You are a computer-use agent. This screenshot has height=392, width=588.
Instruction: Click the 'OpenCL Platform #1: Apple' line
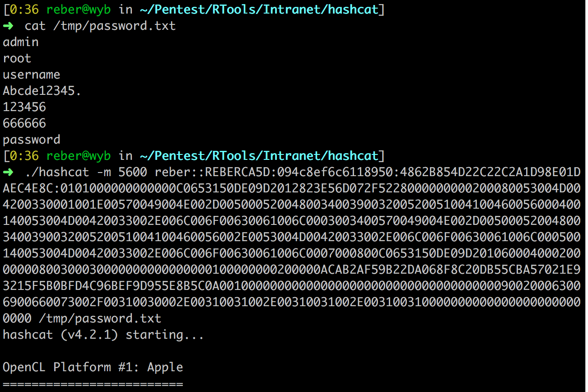coord(93,367)
